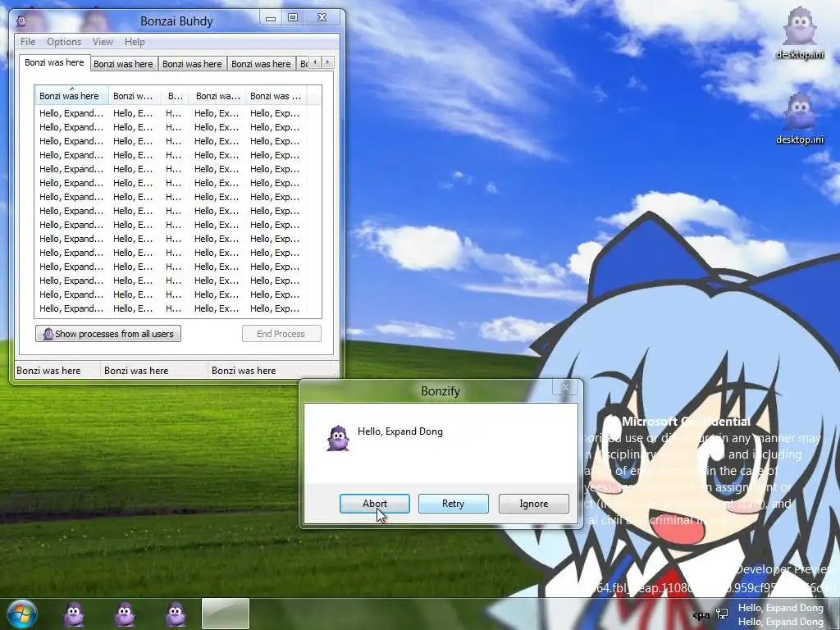
Task: Sort by the full "Bonzi was here" column header
Action: [x=72, y=96]
